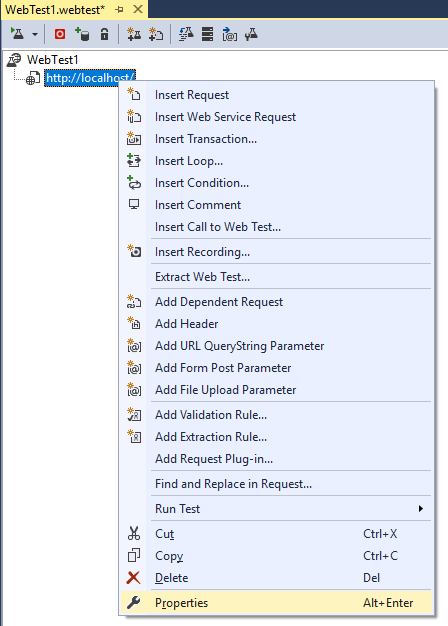Click the red Add Recording toolbar icon
Screen dimensions: 448x626
(x=60, y=34)
